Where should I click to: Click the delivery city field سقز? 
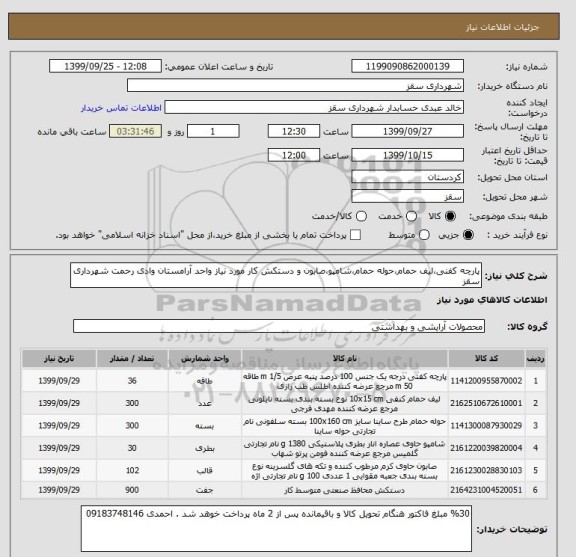coord(407,197)
